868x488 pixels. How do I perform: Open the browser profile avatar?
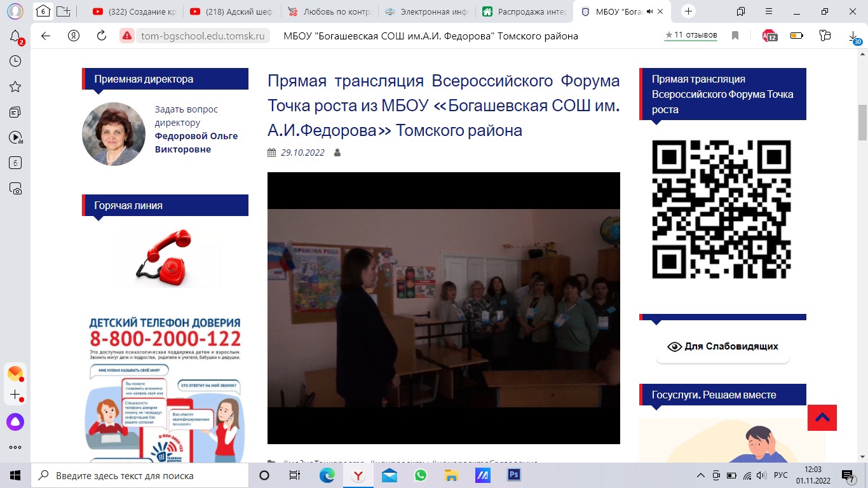coord(14,11)
